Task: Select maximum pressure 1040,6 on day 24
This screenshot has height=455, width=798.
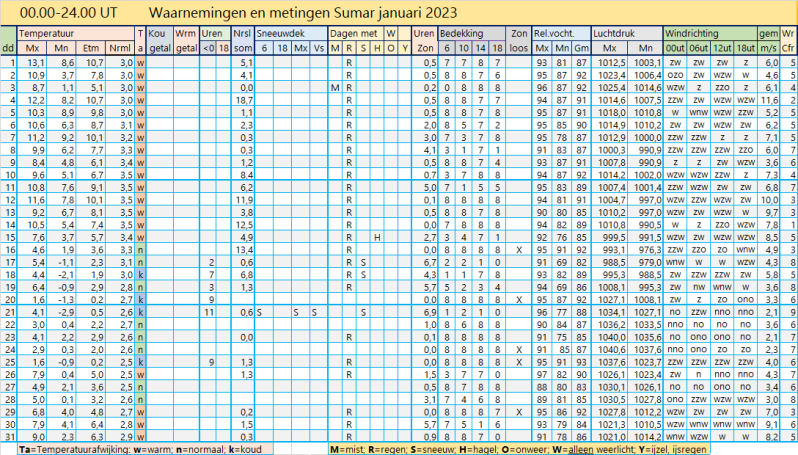Action: point(614,350)
